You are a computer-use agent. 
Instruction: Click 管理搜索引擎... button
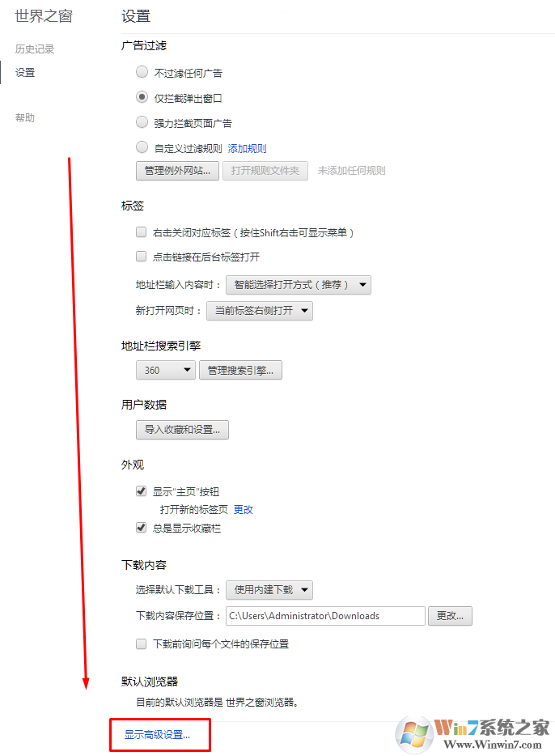[x=241, y=370]
